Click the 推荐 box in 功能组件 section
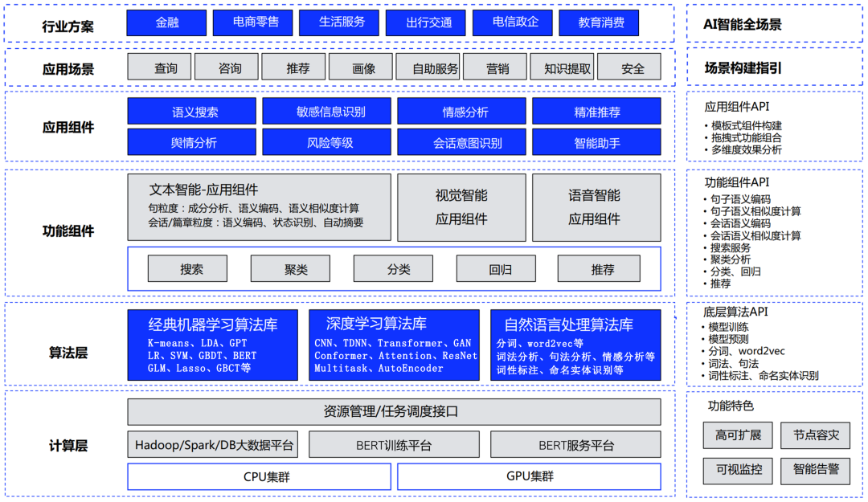The image size is (868, 502). pos(599,268)
